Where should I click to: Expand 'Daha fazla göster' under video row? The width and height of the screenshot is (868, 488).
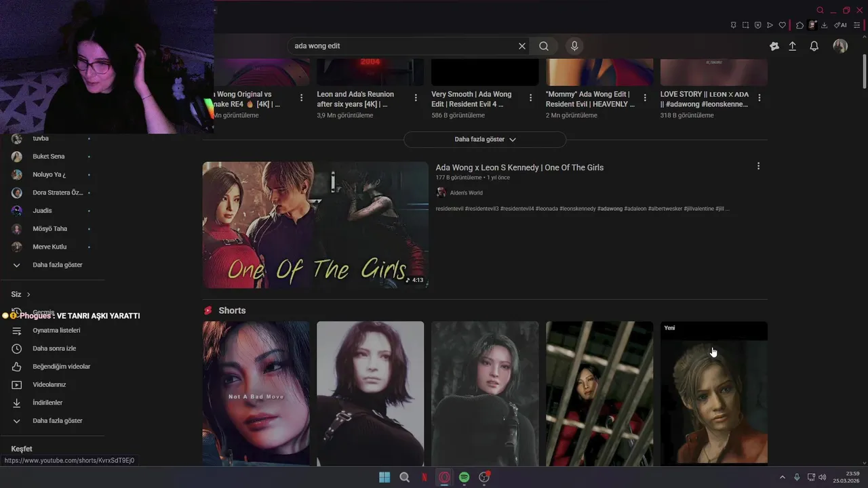[485, 140]
